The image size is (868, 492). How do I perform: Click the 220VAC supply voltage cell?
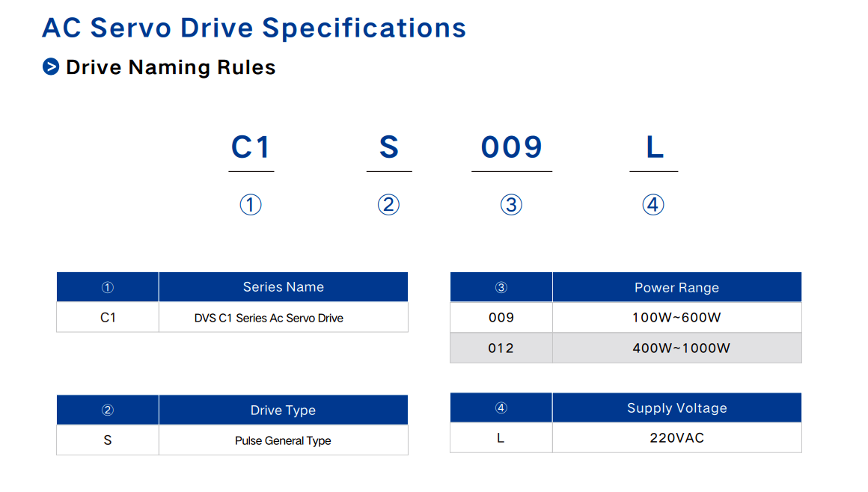pos(677,437)
